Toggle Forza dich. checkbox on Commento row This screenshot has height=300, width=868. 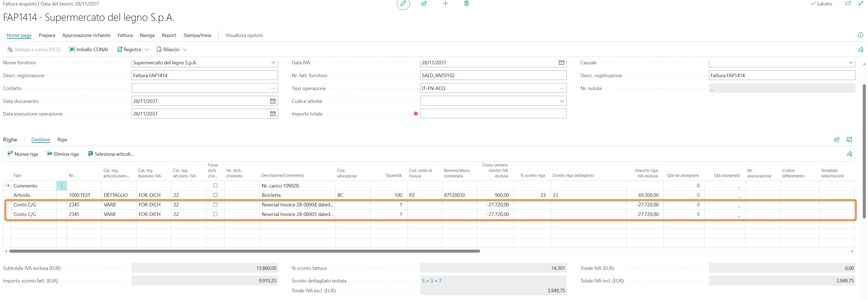[215, 186]
